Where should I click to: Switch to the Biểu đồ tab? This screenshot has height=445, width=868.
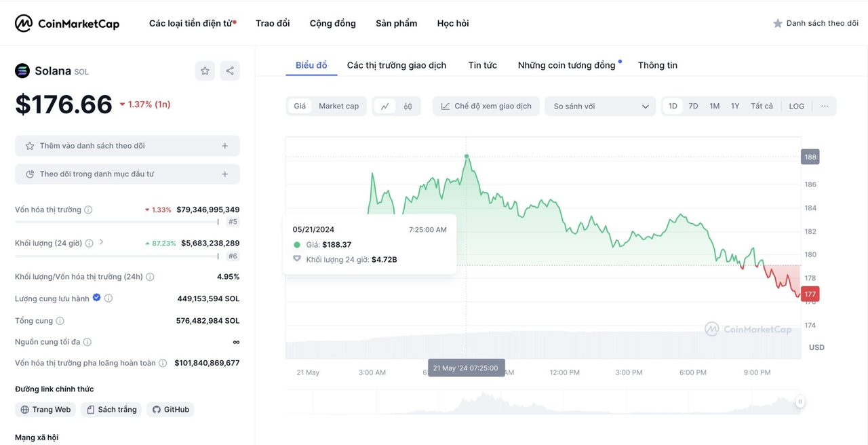tap(311, 65)
